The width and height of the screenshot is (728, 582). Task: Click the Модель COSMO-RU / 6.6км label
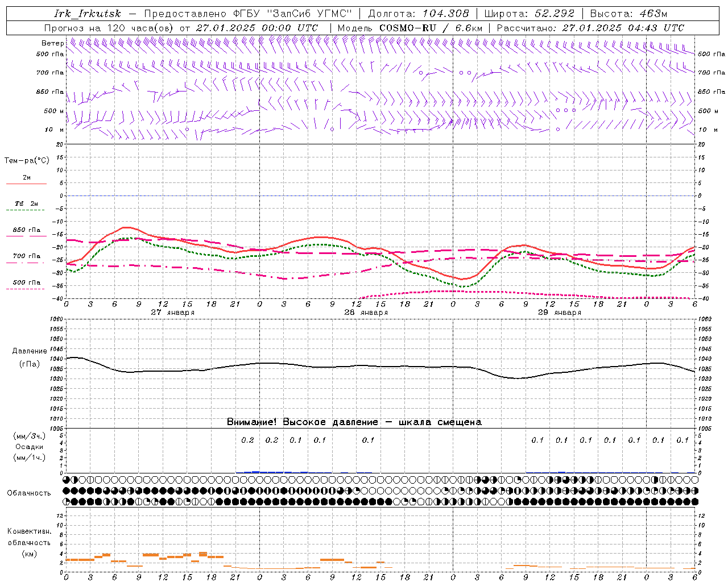409,28
